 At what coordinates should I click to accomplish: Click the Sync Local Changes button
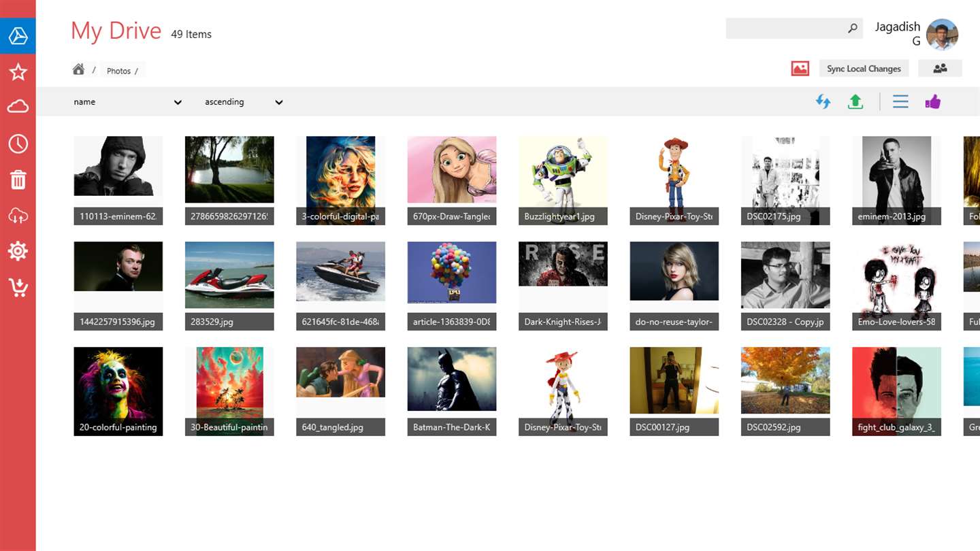pyautogui.click(x=864, y=69)
